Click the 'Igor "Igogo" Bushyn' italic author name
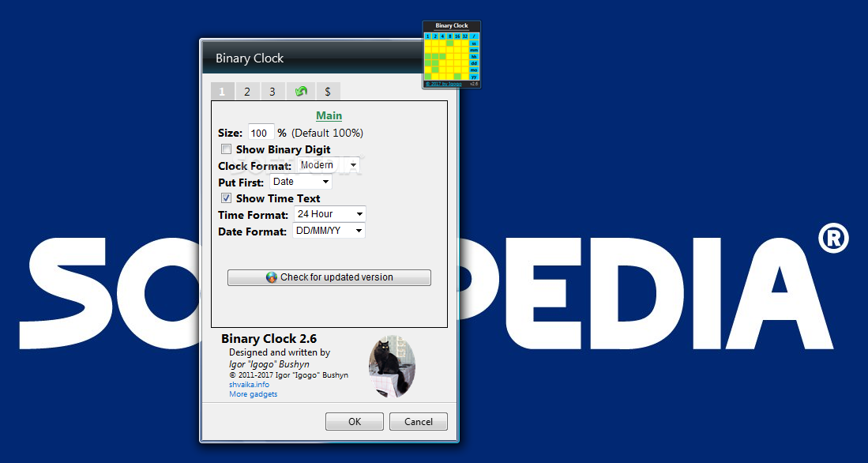Viewport: 868px width, 463px height. tap(269, 364)
